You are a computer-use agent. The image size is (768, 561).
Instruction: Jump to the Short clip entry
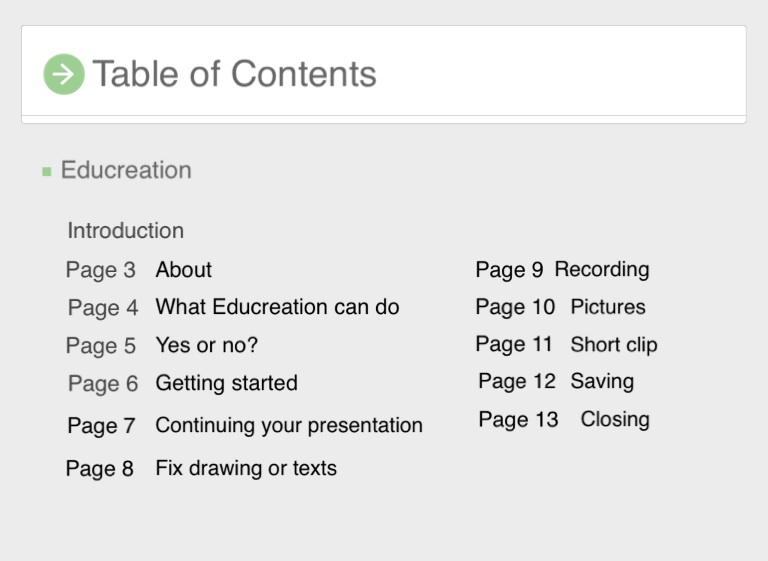(x=613, y=345)
